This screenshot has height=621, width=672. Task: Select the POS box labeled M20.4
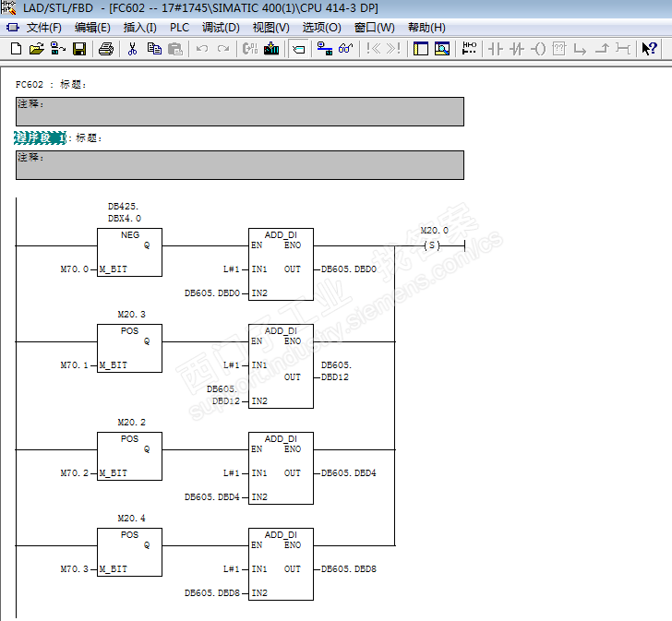(x=129, y=552)
